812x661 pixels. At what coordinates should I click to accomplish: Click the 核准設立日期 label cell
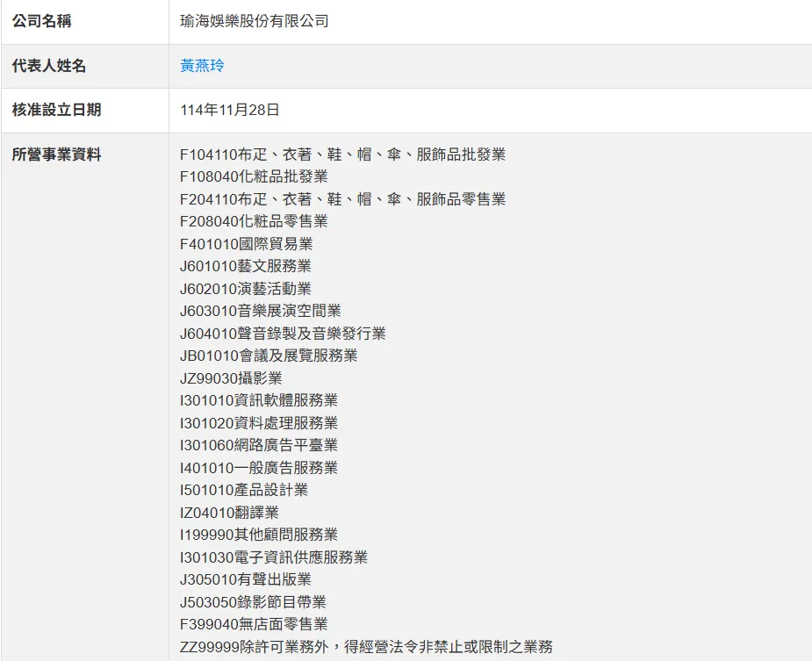(85, 111)
